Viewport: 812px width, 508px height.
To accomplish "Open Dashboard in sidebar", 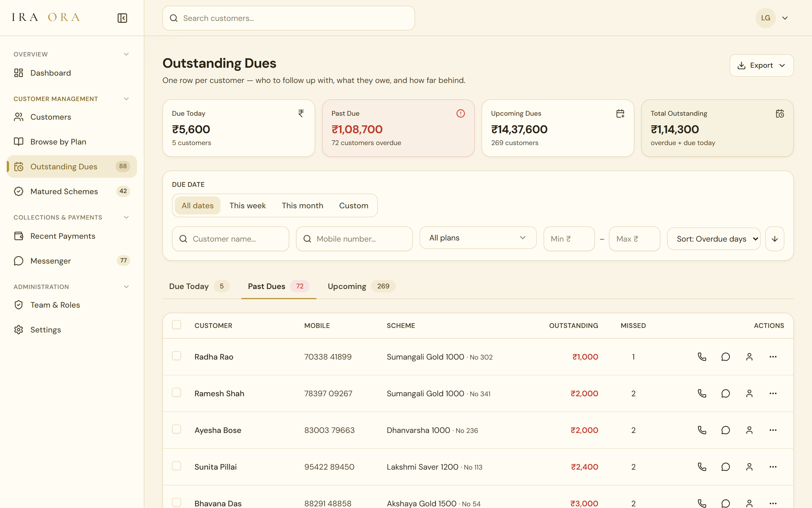I will pos(72,73).
